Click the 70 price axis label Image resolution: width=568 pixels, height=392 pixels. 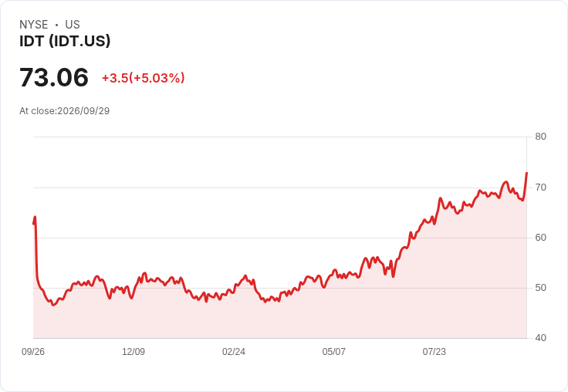pyautogui.click(x=540, y=188)
